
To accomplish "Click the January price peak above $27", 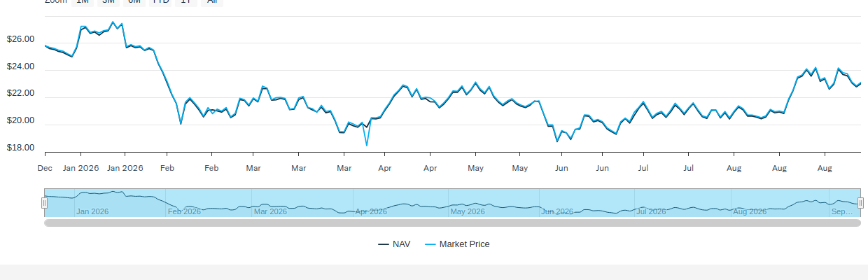I will coord(113,22).
